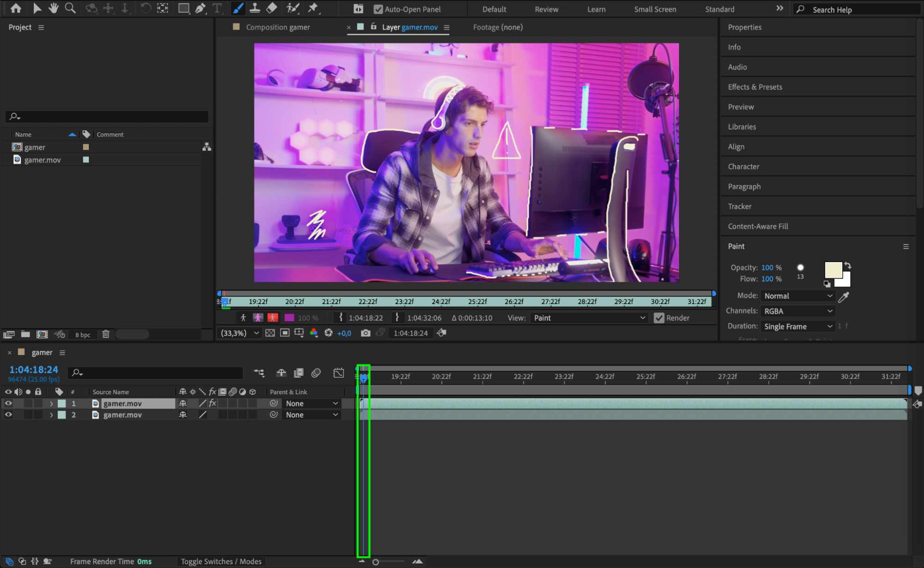Toggle Auto-Open Panel checkbox
The image size is (924, 568).
[x=378, y=9]
